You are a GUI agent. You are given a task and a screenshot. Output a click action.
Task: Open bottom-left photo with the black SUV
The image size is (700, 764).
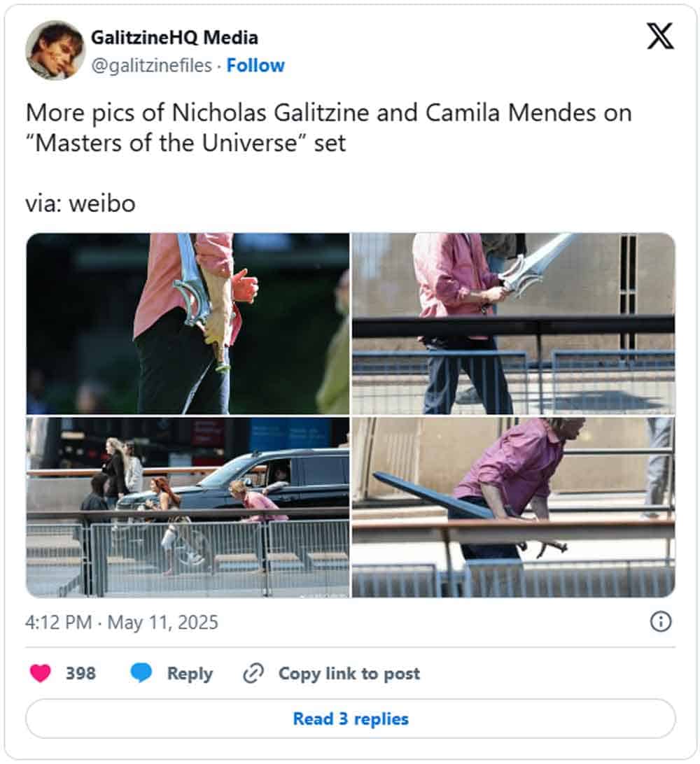(188, 507)
